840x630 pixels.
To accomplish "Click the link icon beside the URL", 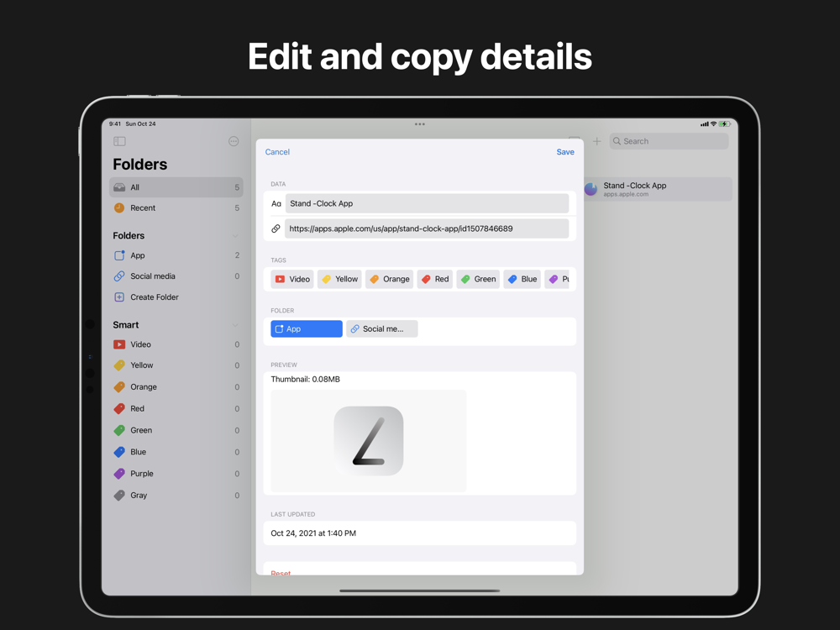I will (x=276, y=228).
